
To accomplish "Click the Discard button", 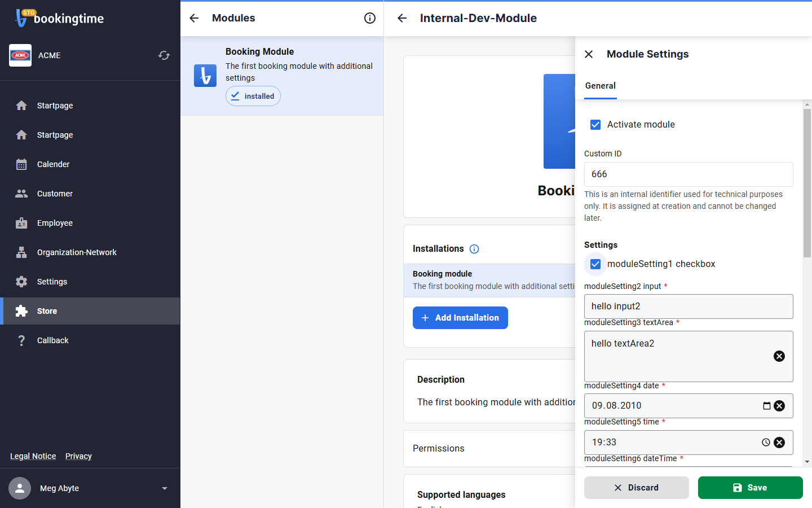I will tap(637, 488).
